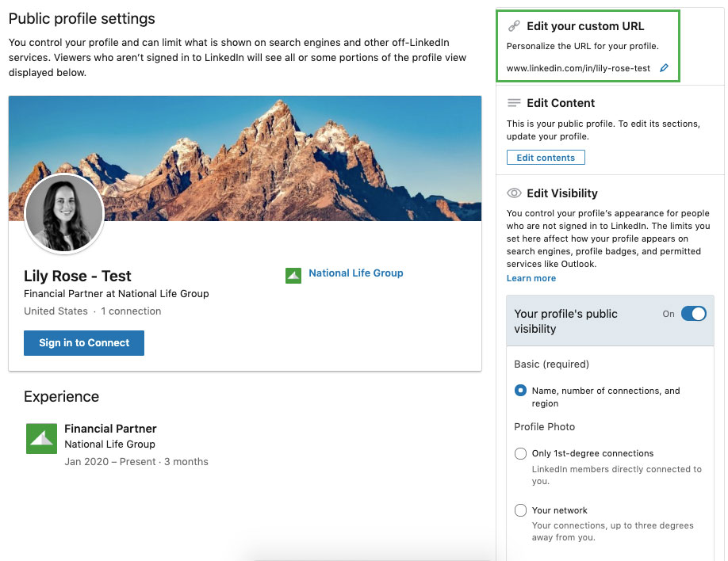Click the Edit Visibility heading
Screen dimensions: 728x561
click(562, 193)
